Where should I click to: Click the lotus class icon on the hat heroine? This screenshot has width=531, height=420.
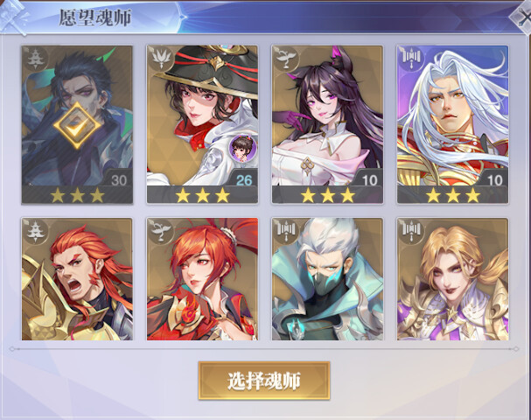click(x=161, y=59)
